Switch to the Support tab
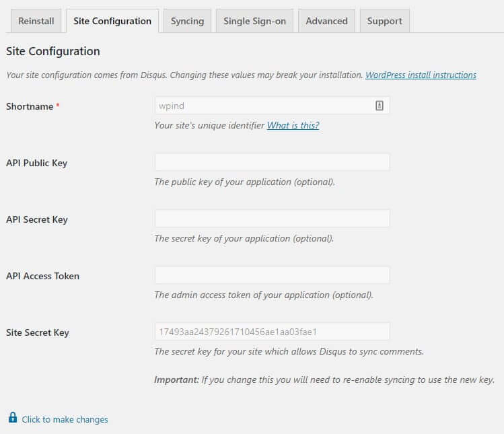504x434 pixels. pos(385,22)
